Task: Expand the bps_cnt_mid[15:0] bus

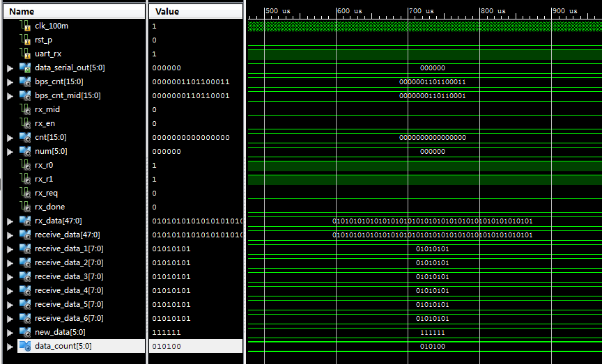Action: click(10, 95)
